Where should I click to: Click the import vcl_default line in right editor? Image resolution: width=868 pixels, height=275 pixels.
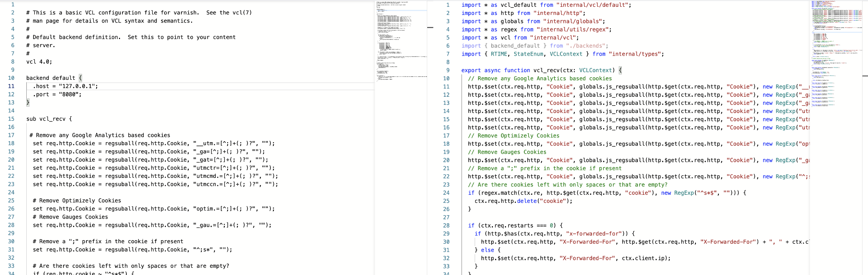[546, 5]
